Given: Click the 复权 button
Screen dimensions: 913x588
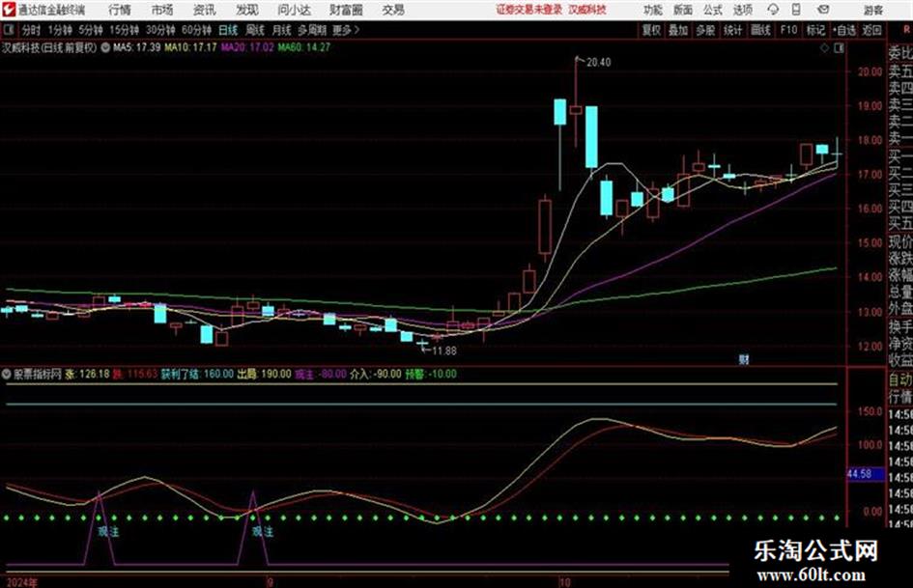Looking at the screenshot, I should [651, 30].
